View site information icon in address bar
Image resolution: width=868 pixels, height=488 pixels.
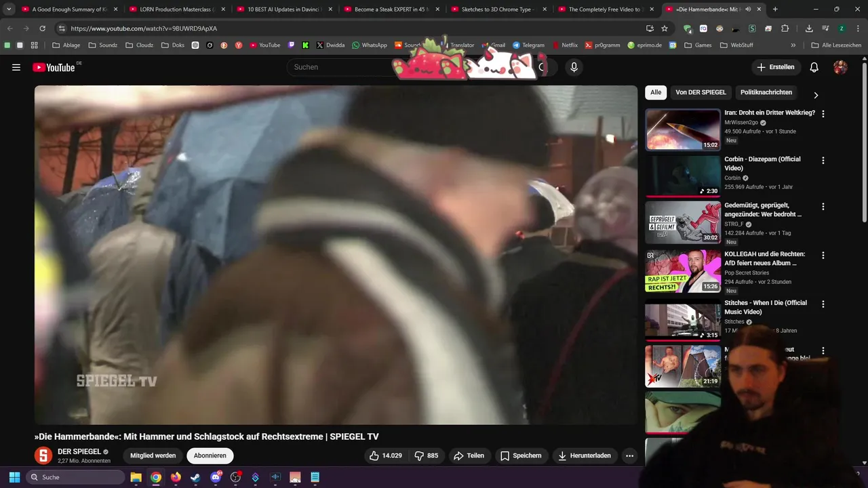(x=62, y=28)
